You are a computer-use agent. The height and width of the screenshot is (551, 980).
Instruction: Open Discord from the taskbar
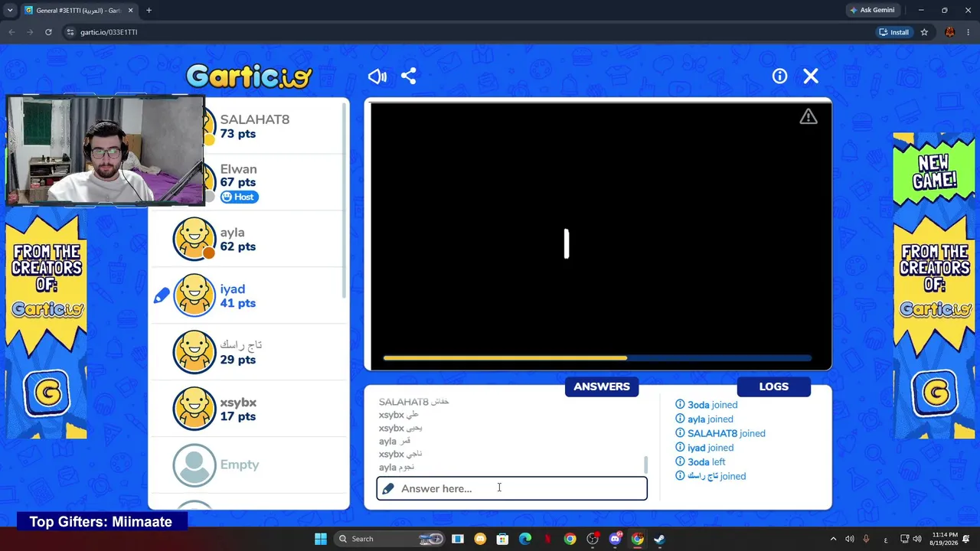[x=615, y=539]
